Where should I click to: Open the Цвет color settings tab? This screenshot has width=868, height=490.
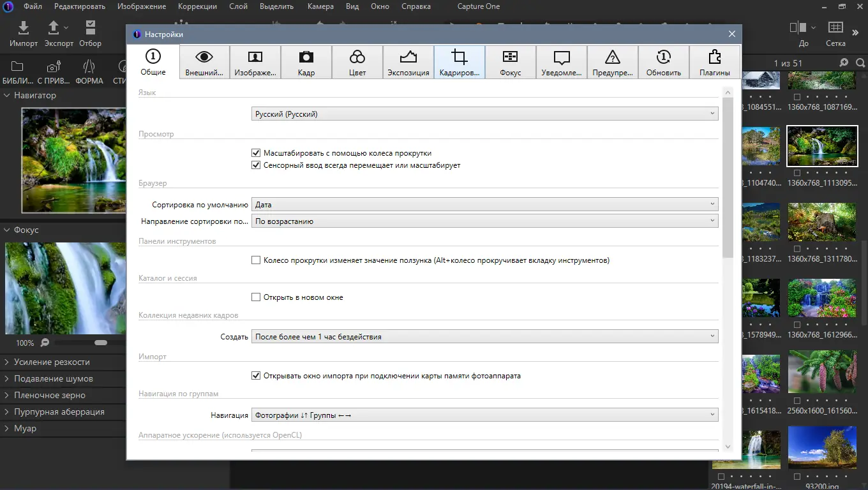click(x=357, y=63)
